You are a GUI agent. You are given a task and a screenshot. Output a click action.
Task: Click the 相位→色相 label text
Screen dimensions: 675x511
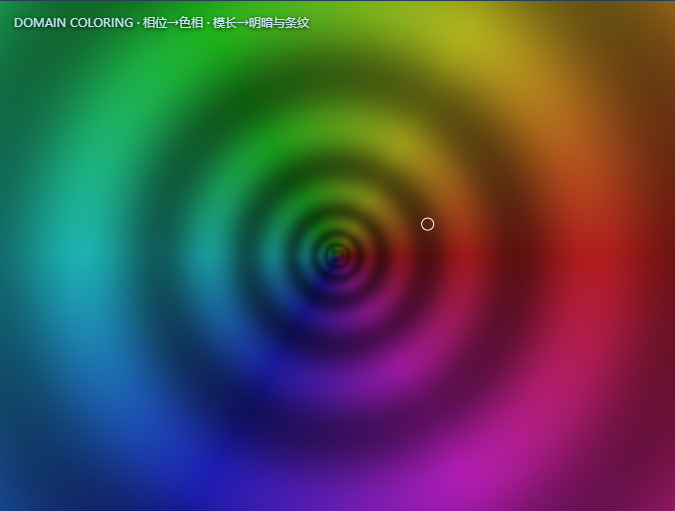(173, 23)
